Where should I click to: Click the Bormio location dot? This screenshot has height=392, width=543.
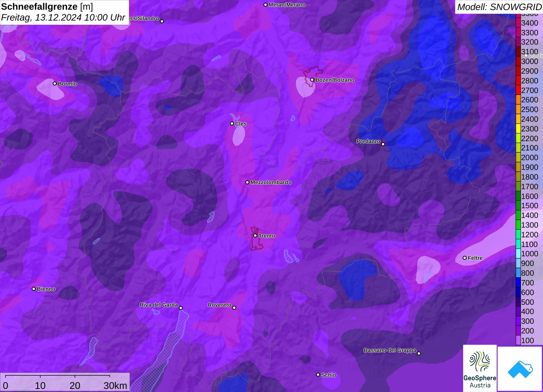pyautogui.click(x=55, y=83)
